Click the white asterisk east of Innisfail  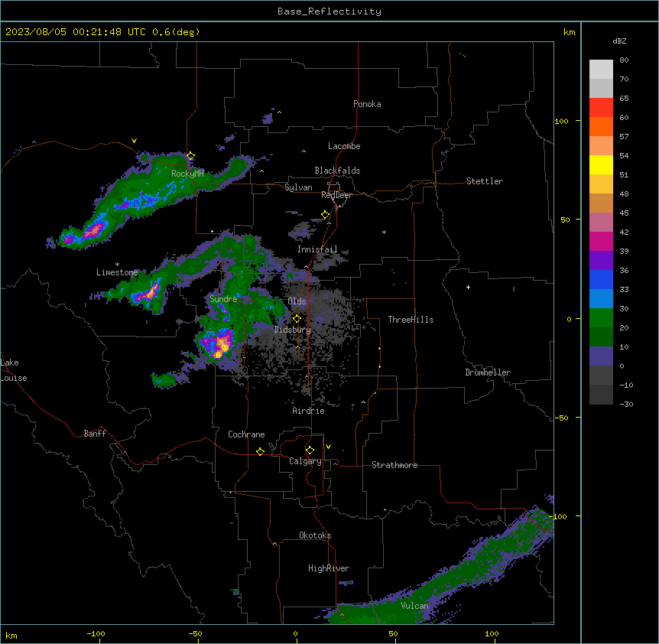coord(384,232)
